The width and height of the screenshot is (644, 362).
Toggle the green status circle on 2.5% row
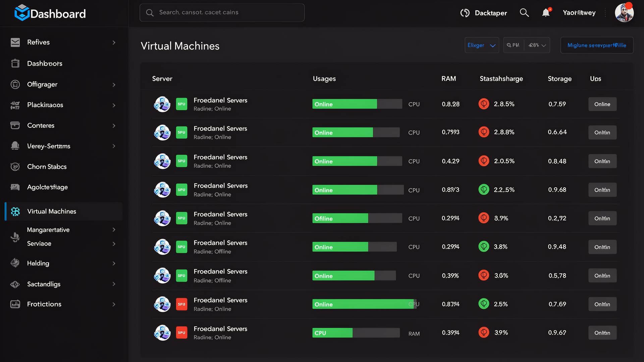[x=483, y=304]
